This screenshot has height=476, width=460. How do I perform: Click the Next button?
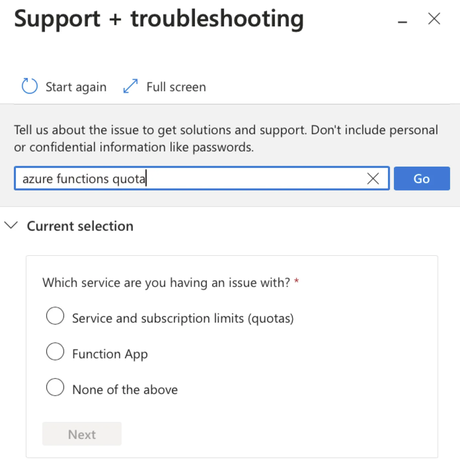[x=82, y=434]
